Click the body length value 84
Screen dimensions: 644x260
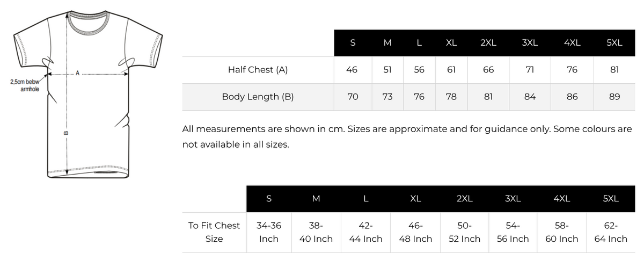pos(529,97)
